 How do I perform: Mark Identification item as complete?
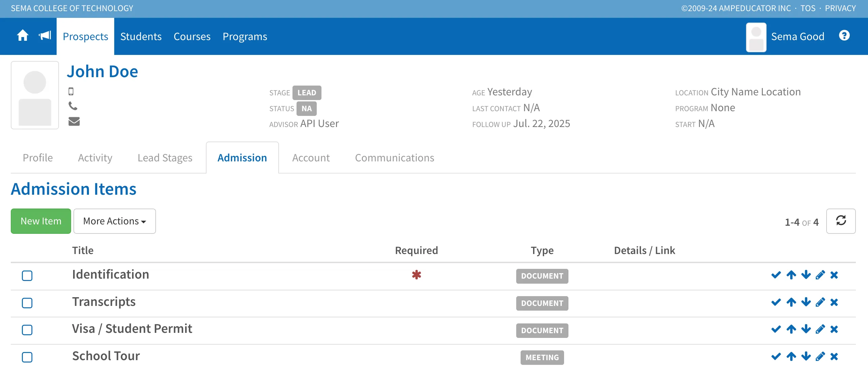point(776,275)
